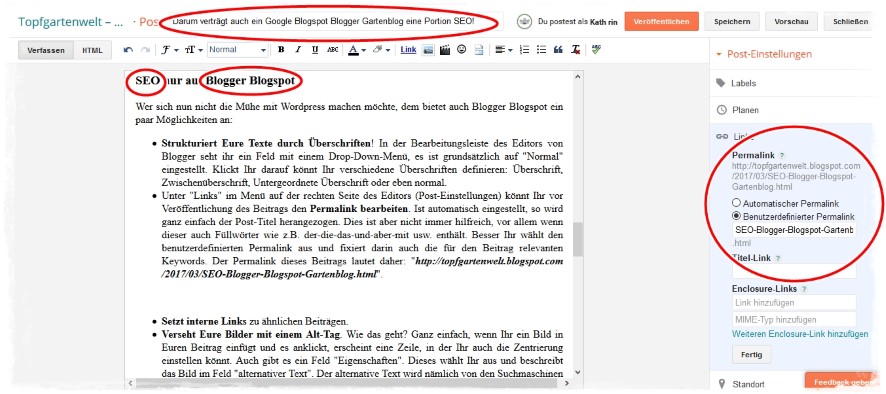Click the permalink URL in the post body
This screenshot has height=394, width=886.
pyautogui.click(x=362, y=268)
